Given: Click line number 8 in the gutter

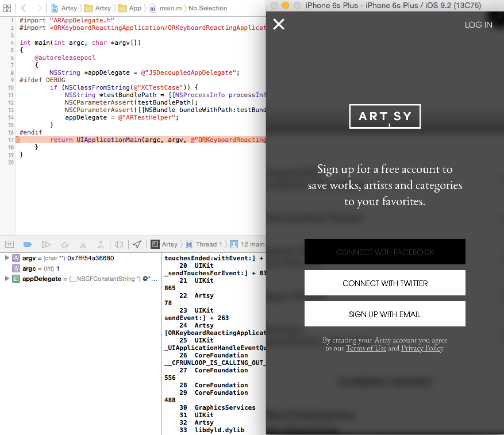Looking at the screenshot, I should pos(12,72).
